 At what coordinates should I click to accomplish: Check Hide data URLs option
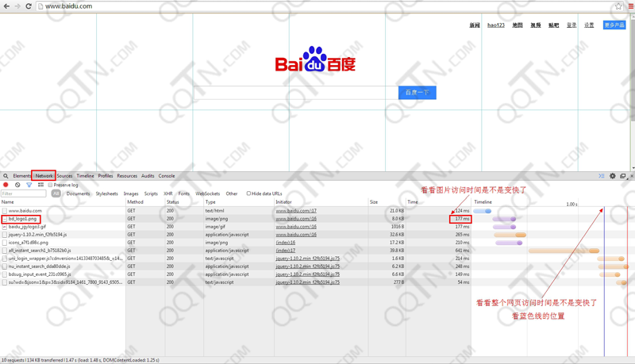click(248, 193)
